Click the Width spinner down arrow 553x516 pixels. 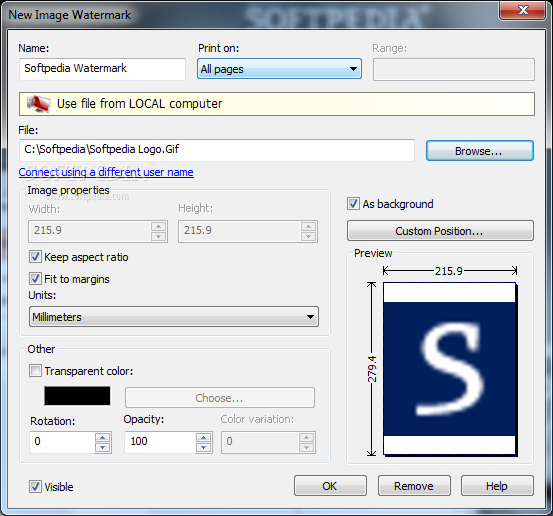[159, 237]
